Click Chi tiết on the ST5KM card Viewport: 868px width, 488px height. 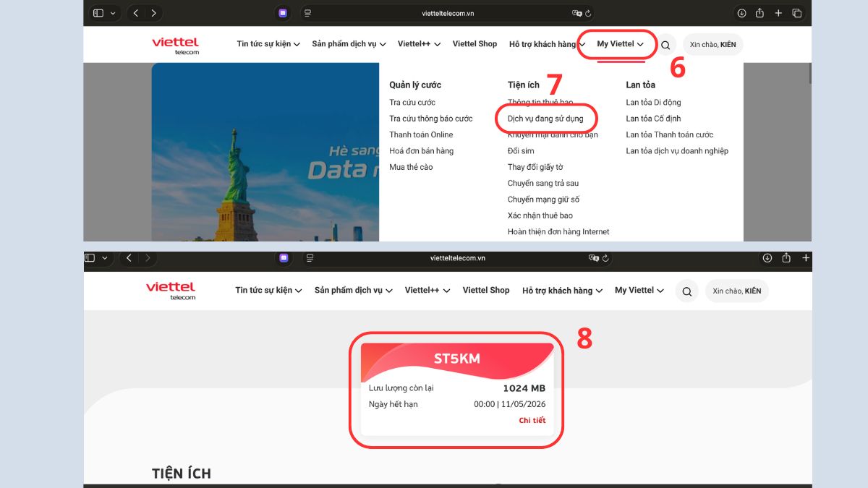coord(532,421)
